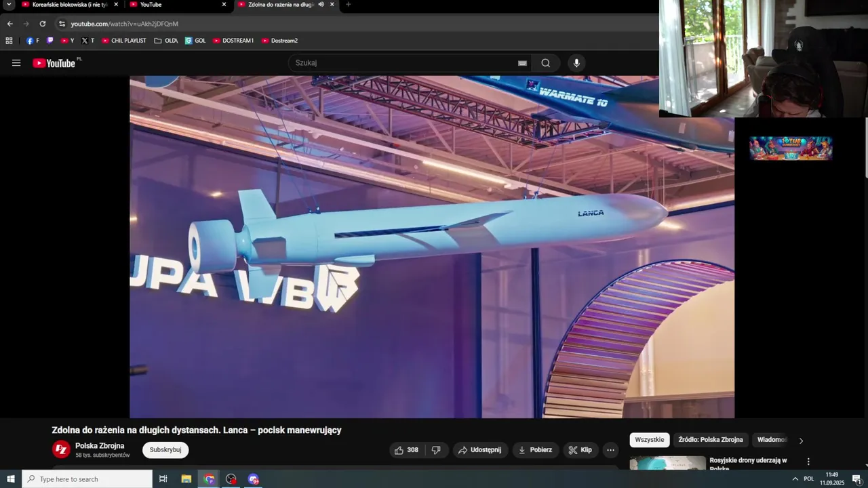Open the X T bookmark
Viewport: 868px width, 488px height.
click(87, 41)
